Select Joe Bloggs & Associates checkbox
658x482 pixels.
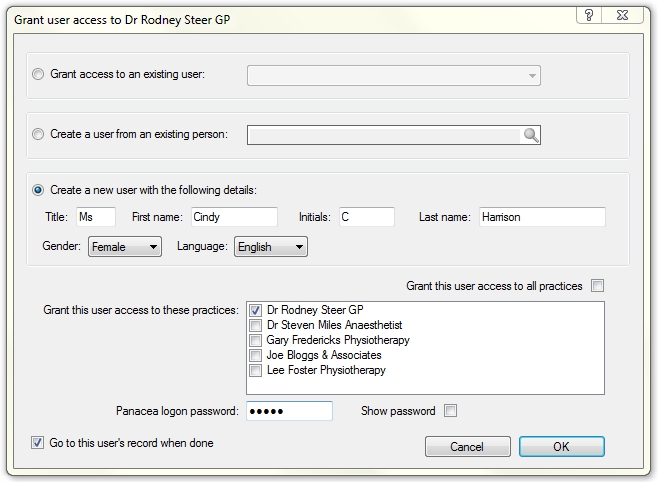click(256, 356)
